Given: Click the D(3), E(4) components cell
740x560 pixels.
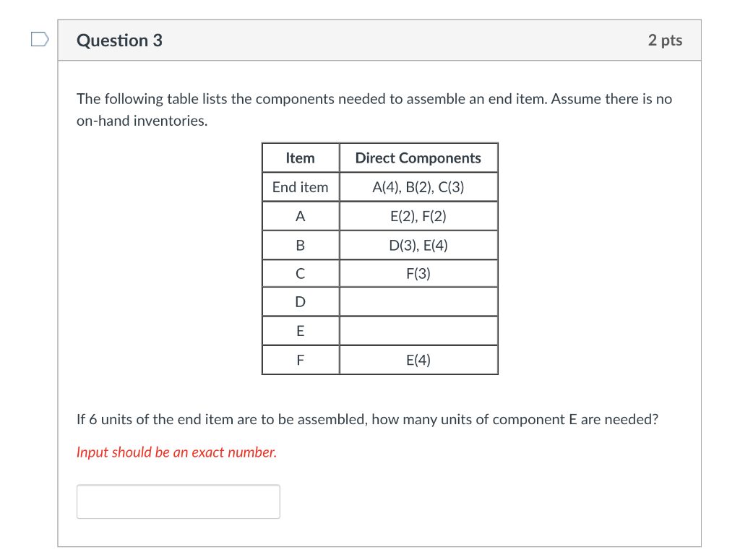Looking at the screenshot, I should point(418,244).
